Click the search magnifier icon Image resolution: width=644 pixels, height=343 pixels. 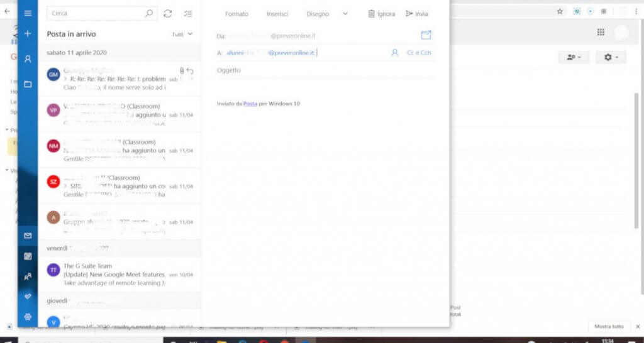pos(149,13)
